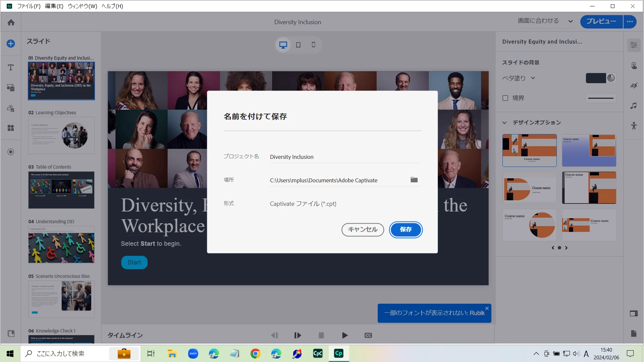Enable the 境界 border checkbox
Viewport: 644px width, 362px height.
(505, 98)
